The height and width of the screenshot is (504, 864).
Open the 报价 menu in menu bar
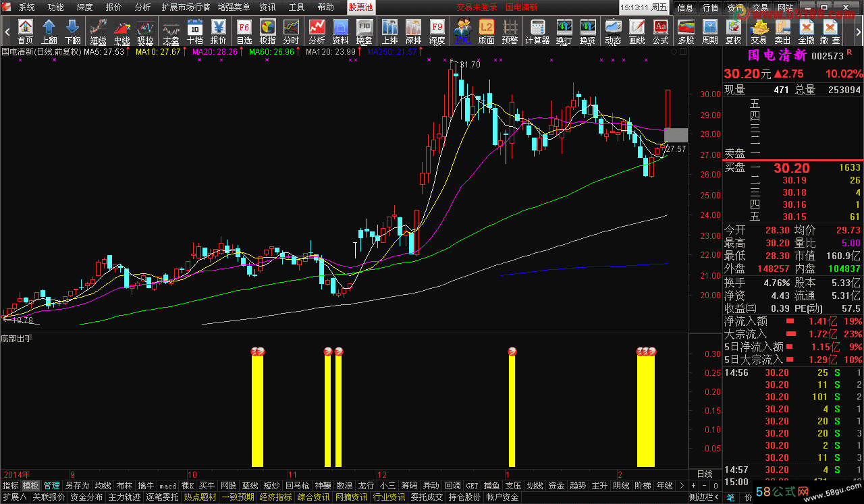[113, 7]
